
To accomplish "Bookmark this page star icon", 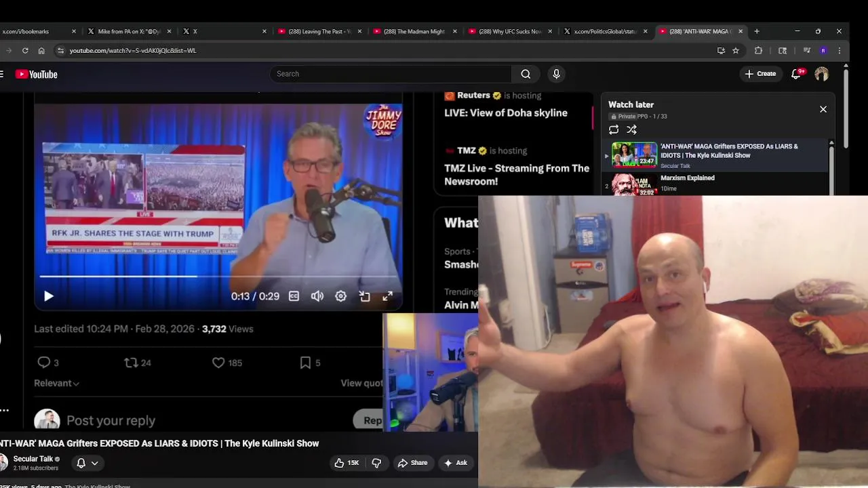I will (x=736, y=50).
